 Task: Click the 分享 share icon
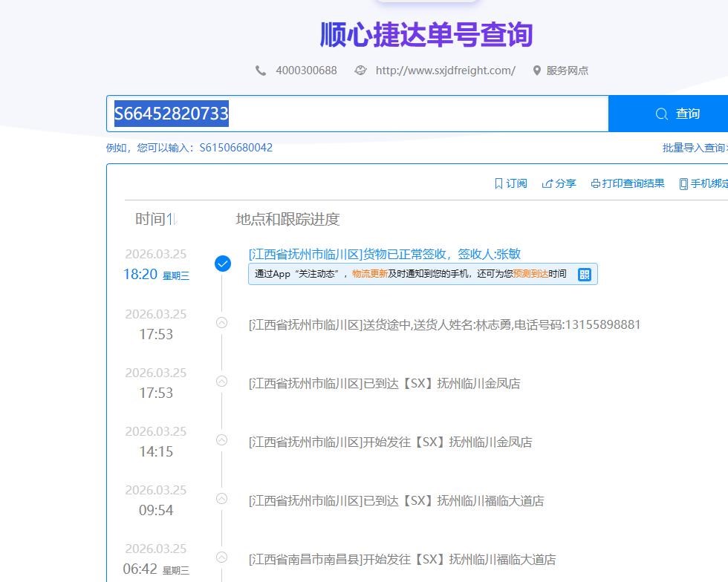[547, 183]
